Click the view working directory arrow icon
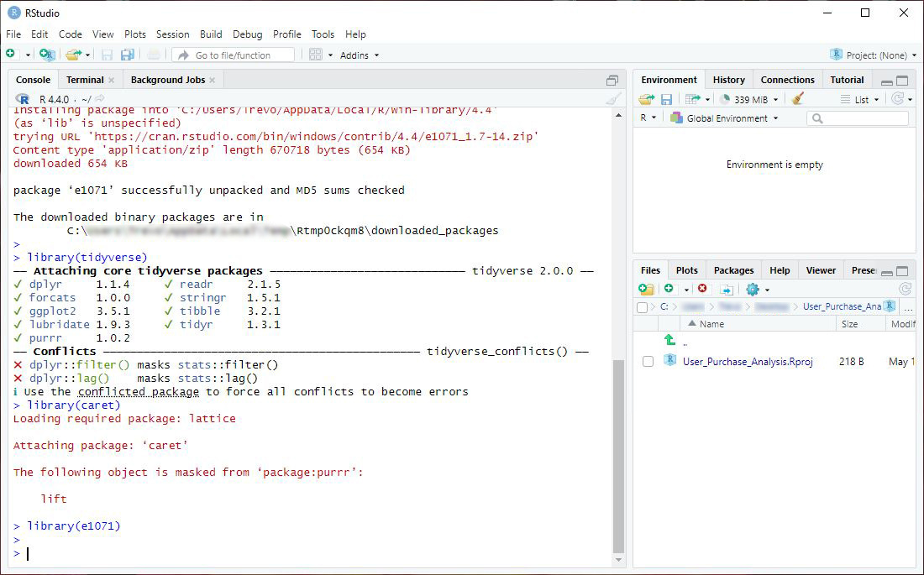 tap(100, 98)
